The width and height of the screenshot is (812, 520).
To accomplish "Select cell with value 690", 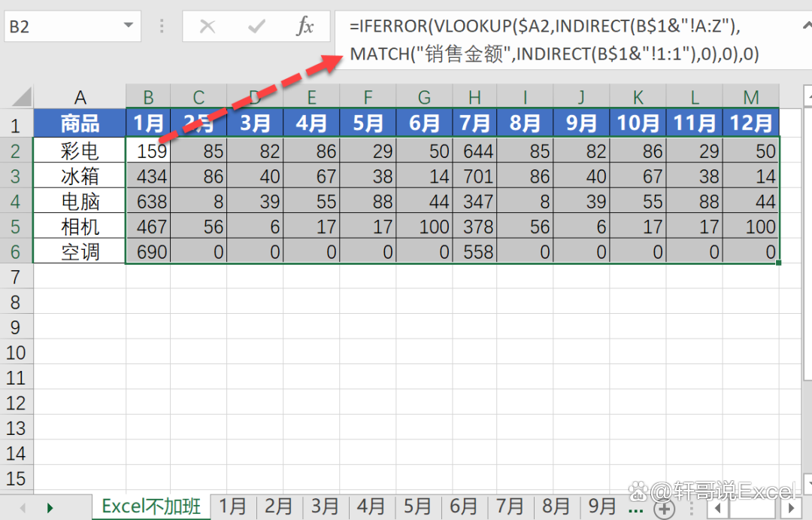I will point(148,252).
